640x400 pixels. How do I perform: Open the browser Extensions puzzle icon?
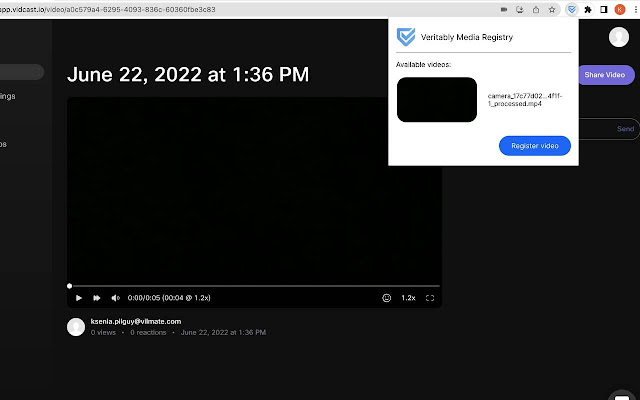[x=588, y=9]
